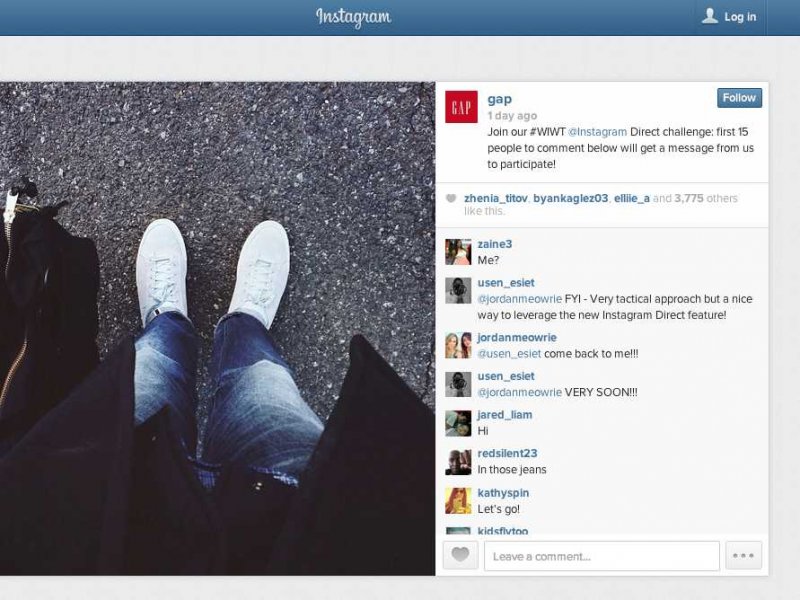The image size is (800, 600).
Task: Click the '1 day ago' timestamp
Action: 512,116
